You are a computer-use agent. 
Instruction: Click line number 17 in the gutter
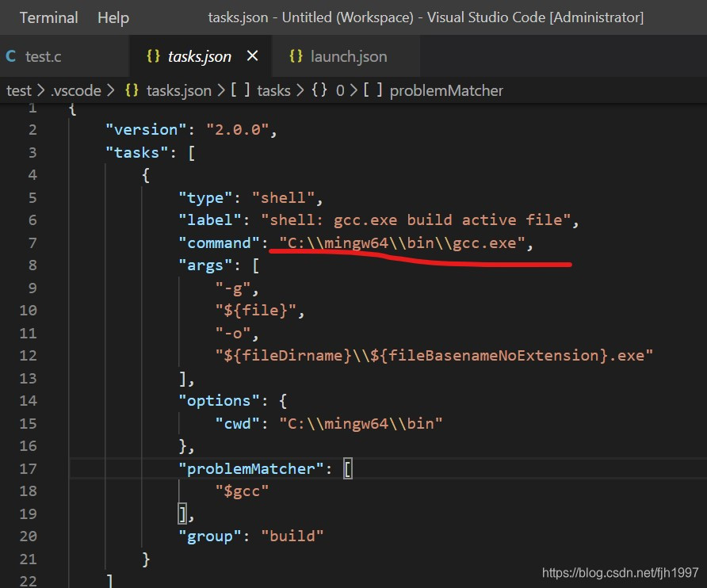pos(28,469)
